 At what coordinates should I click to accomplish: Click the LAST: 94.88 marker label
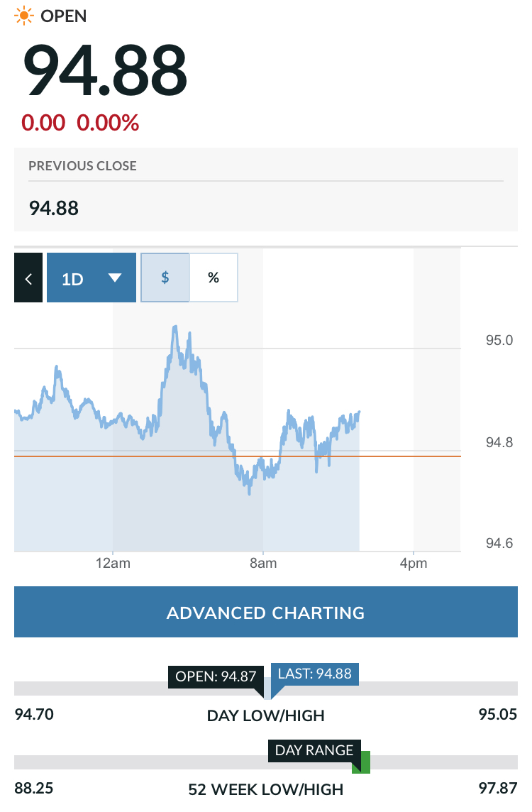315,674
